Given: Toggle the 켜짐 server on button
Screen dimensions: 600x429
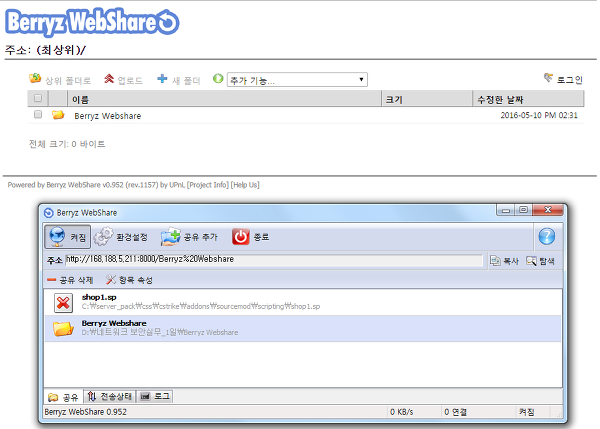Looking at the screenshot, I should pyautogui.click(x=68, y=237).
